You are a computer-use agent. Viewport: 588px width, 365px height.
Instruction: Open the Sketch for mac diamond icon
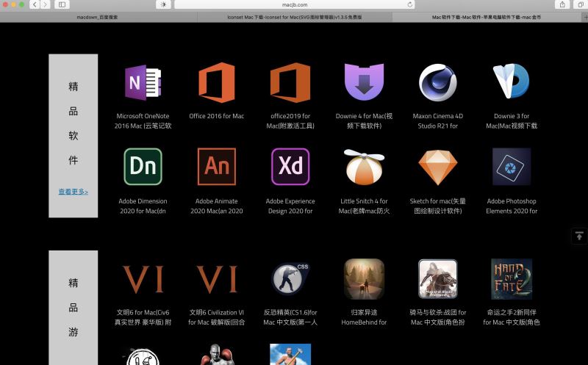(437, 167)
